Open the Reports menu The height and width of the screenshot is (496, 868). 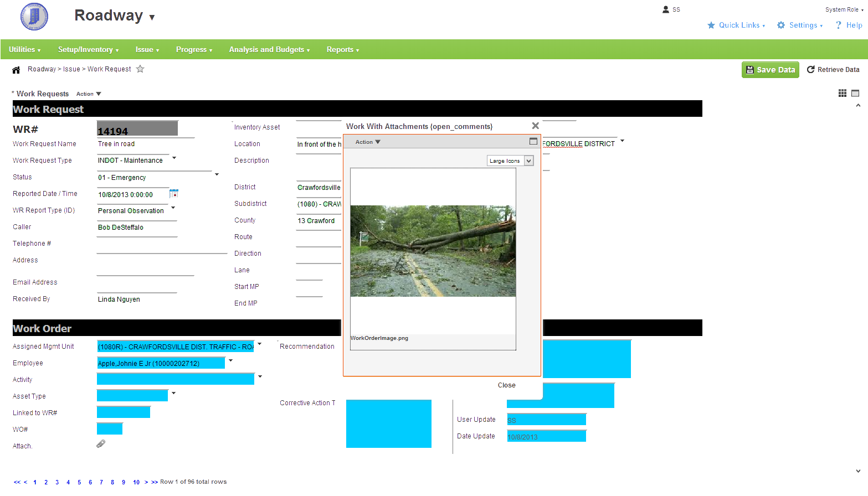coord(342,49)
